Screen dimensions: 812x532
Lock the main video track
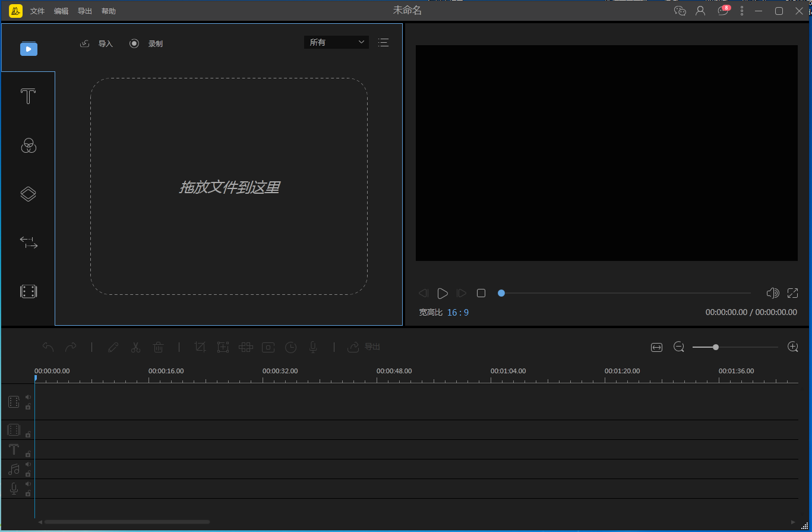(28, 407)
